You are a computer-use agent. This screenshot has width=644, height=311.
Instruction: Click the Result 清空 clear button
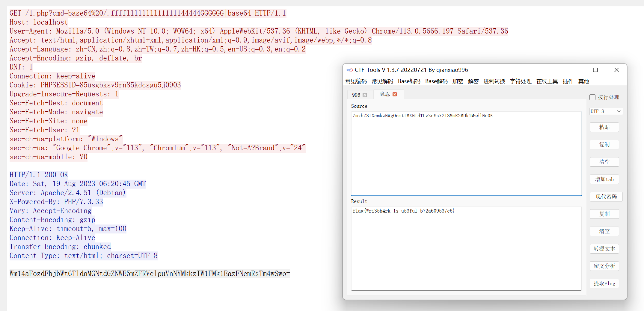coord(604,231)
